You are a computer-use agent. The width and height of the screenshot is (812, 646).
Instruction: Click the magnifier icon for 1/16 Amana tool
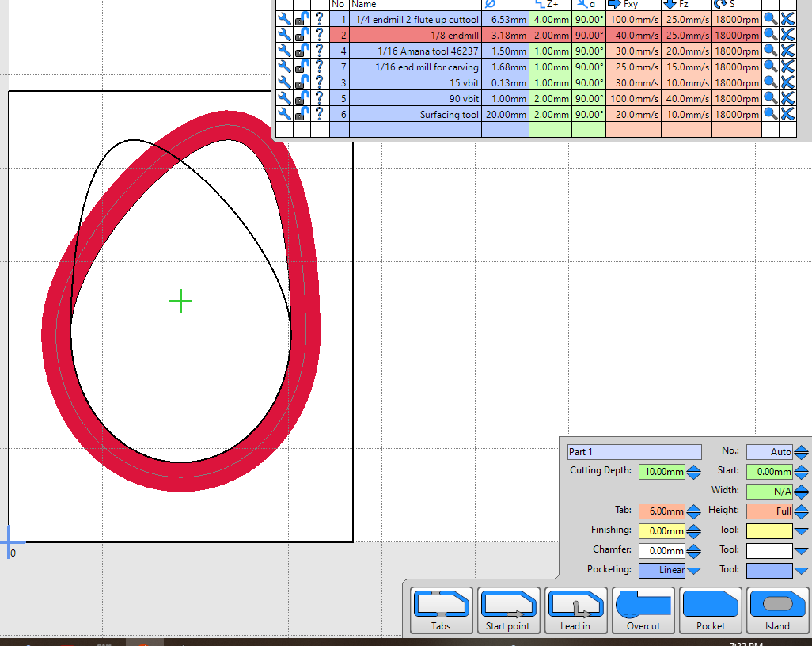[770, 51]
